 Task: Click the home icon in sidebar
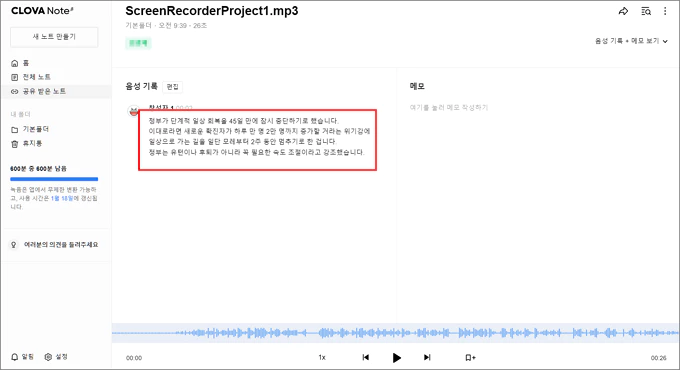[15, 63]
